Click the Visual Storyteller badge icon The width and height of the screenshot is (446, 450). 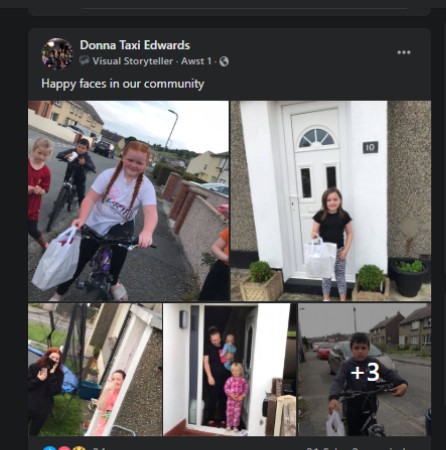[84, 61]
